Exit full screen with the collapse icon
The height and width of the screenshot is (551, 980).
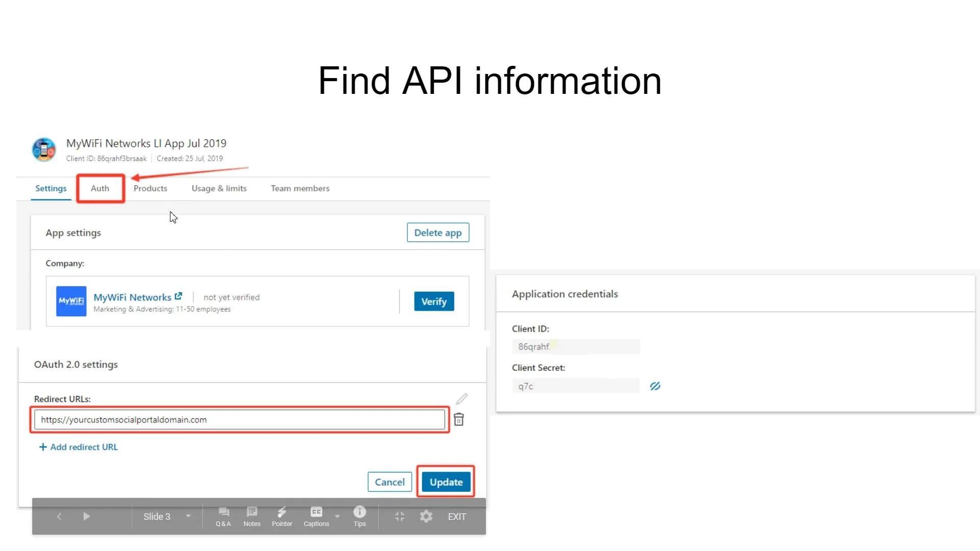coord(400,516)
